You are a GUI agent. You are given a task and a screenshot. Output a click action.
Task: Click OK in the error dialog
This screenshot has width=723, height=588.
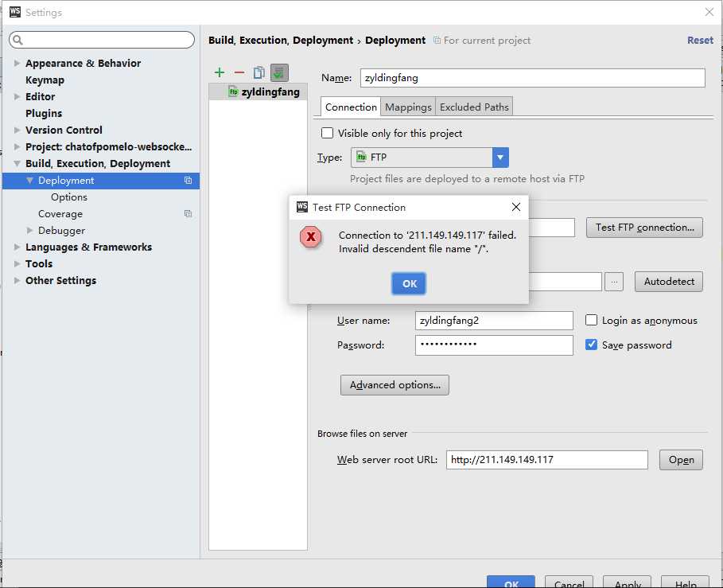(x=409, y=283)
